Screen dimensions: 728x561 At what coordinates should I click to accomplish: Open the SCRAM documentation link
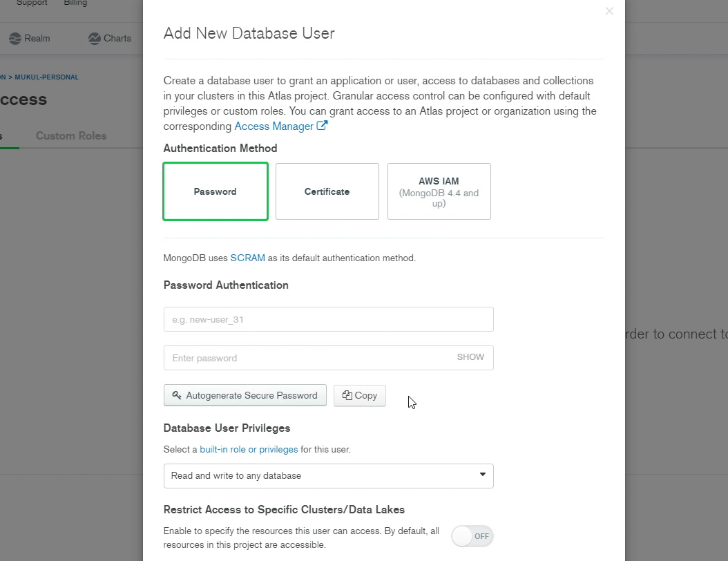point(248,258)
